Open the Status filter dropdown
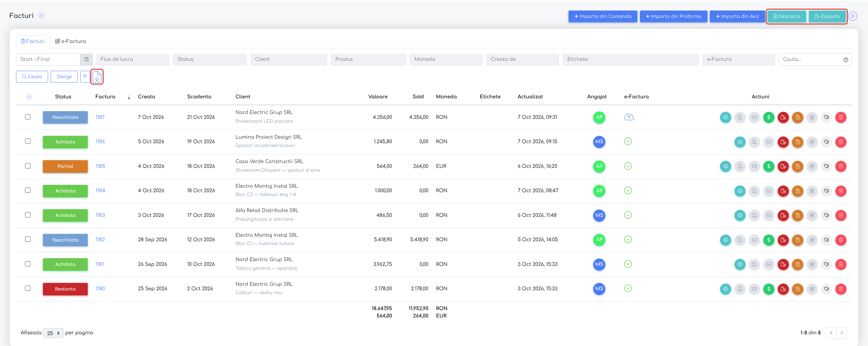The height and width of the screenshot is (346, 868). [x=210, y=59]
